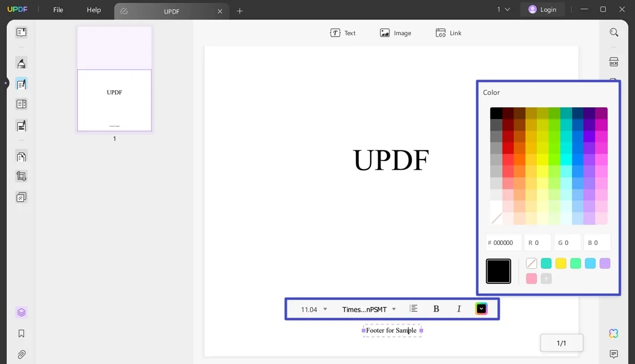Click the large black current color preview
This screenshot has height=364, width=635.
[x=498, y=271]
